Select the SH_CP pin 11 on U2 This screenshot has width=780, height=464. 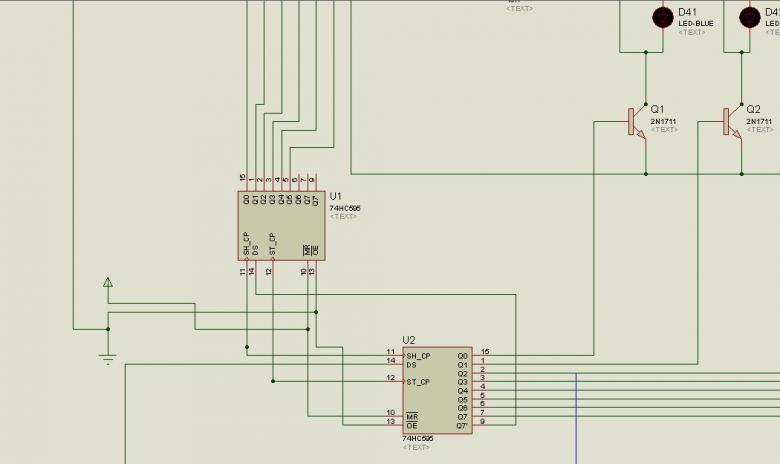tap(394, 355)
